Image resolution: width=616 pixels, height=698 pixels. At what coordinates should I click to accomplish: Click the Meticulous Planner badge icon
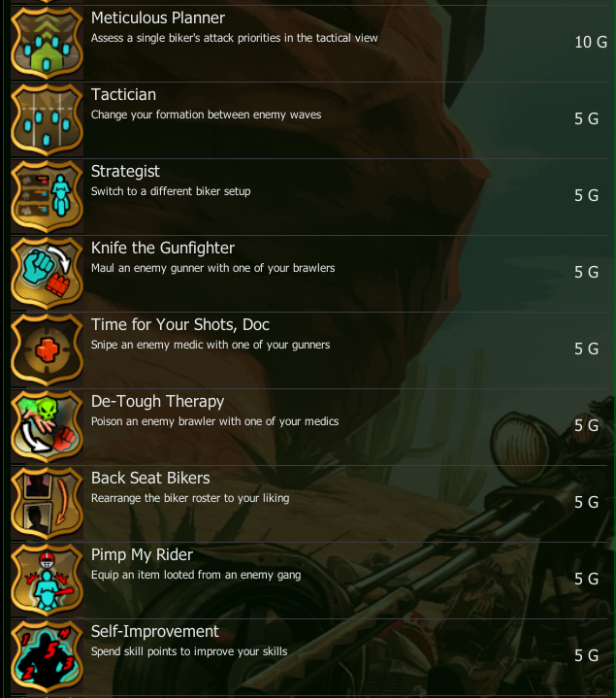[x=47, y=43]
